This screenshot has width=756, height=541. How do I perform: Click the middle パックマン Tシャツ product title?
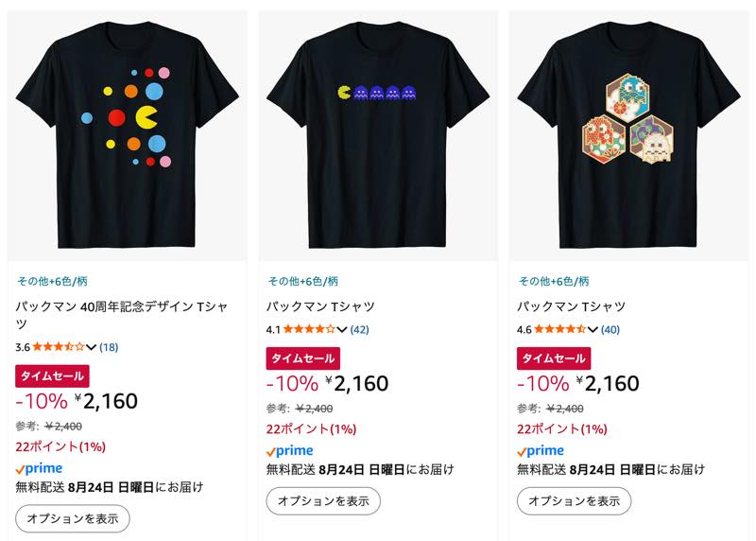pos(320,306)
